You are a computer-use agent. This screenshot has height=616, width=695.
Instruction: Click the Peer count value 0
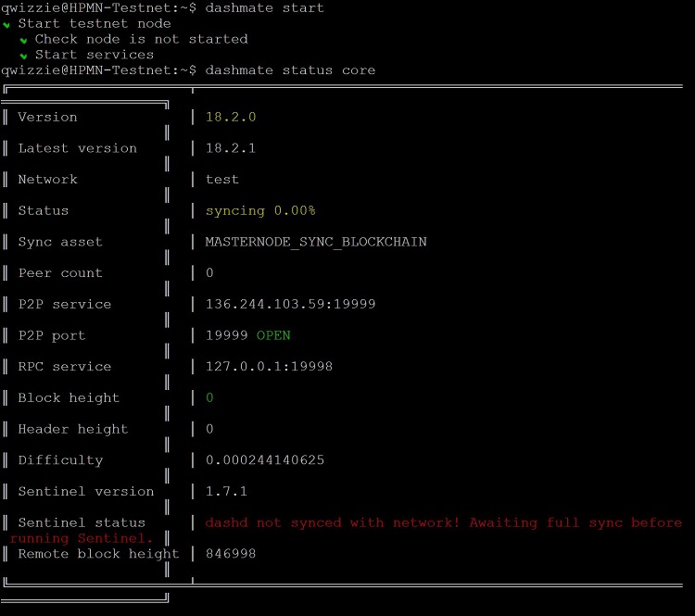(209, 272)
